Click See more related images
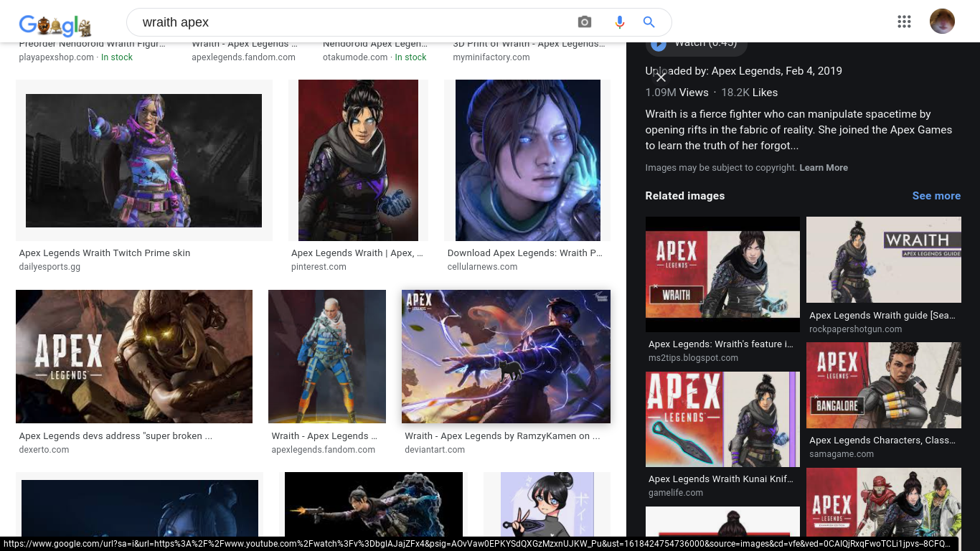Screen dimensions: 980x551 point(936,196)
